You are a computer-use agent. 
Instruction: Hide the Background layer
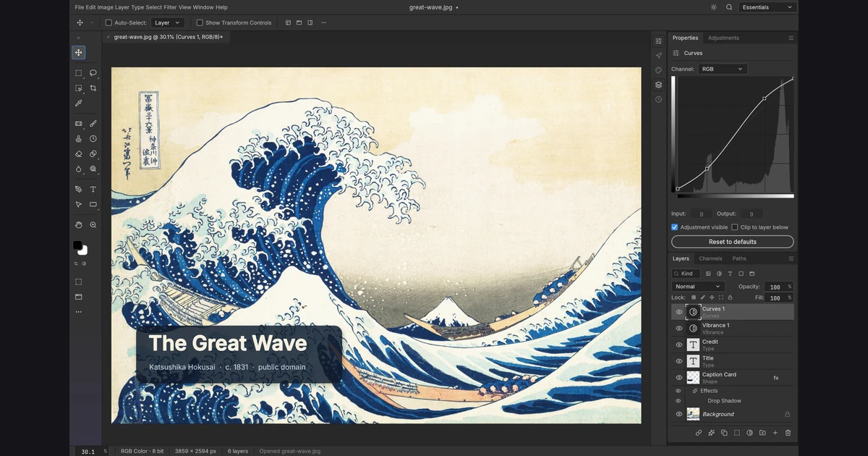click(679, 414)
